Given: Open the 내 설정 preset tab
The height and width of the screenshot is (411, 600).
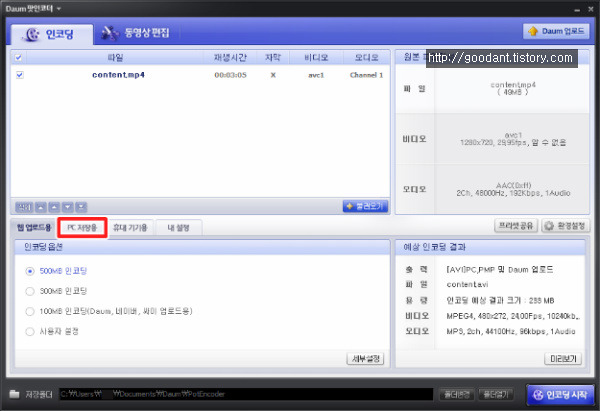Looking at the screenshot, I should 178,228.
